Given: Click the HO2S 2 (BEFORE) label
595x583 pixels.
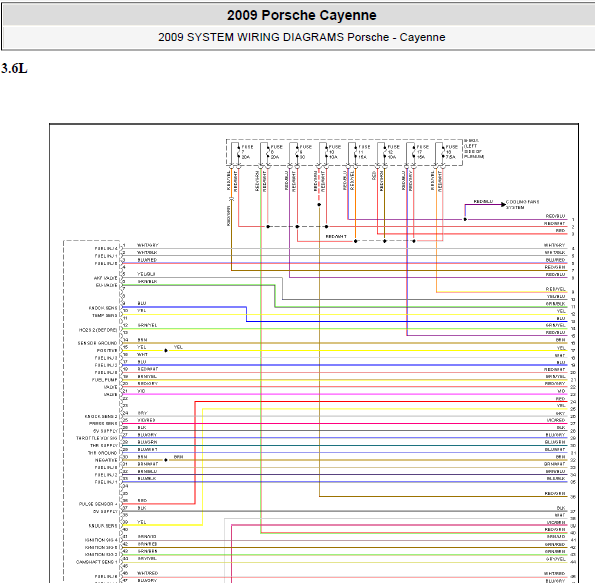Looking at the screenshot, I should click(98, 330).
